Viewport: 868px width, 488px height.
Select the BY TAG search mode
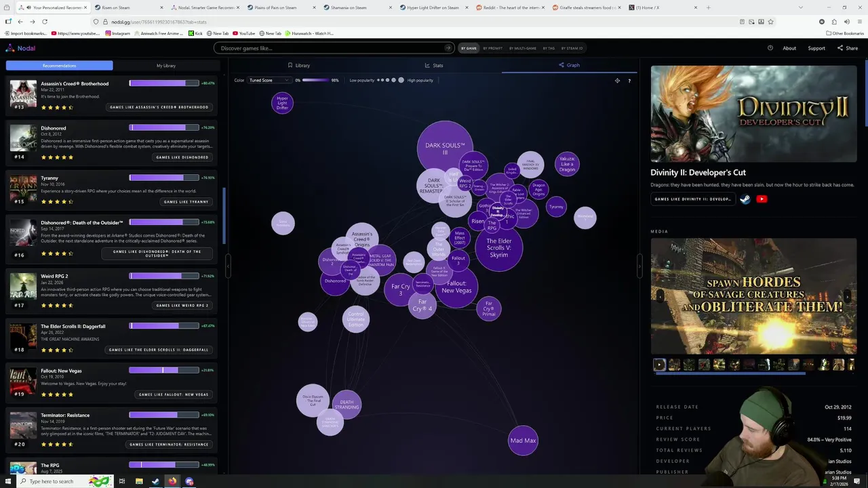(x=549, y=48)
